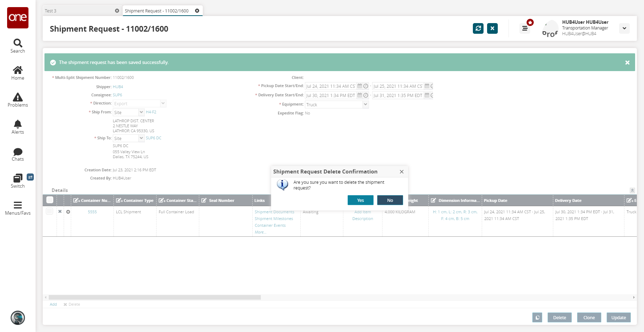Click the ONE logo
Screen dimensions: 644x332
pyautogui.click(x=18, y=18)
